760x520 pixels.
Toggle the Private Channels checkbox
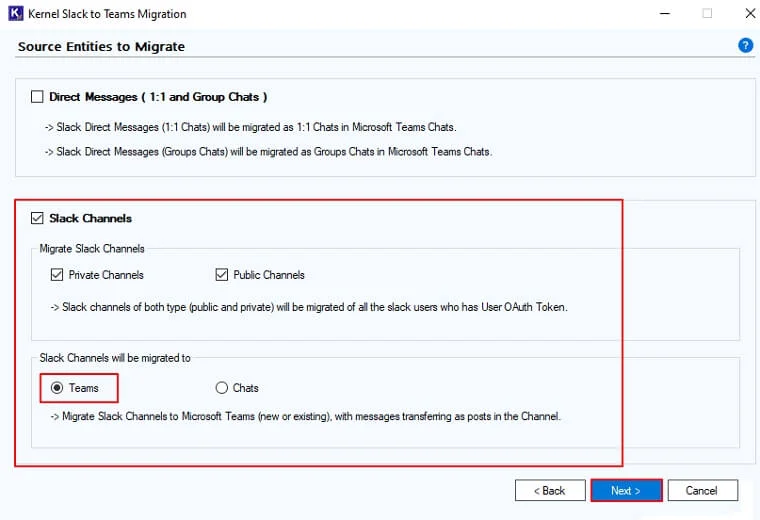point(57,275)
